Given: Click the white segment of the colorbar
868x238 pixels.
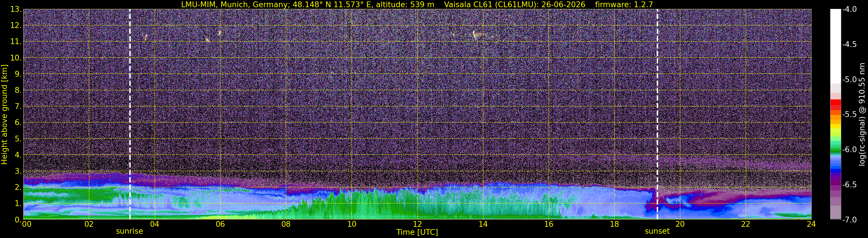Looking at the screenshot, I should click(x=835, y=46).
